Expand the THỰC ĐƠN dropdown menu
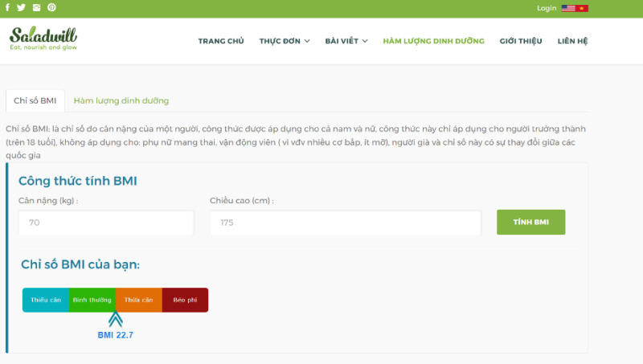 [x=284, y=41]
